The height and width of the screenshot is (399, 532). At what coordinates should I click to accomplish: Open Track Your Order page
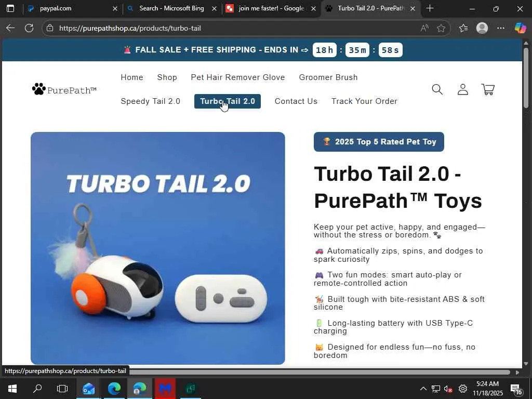[x=364, y=101]
